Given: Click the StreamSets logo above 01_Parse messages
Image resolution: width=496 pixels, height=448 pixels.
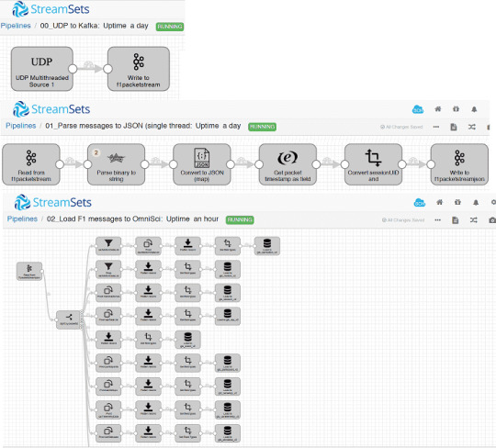Looking at the screenshot, I should [51, 109].
